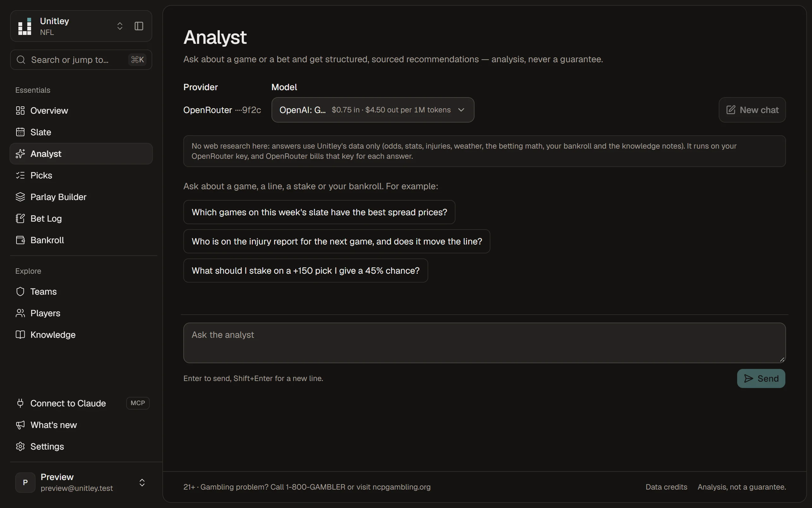
Task: Open the Data credits link
Action: [x=666, y=487]
